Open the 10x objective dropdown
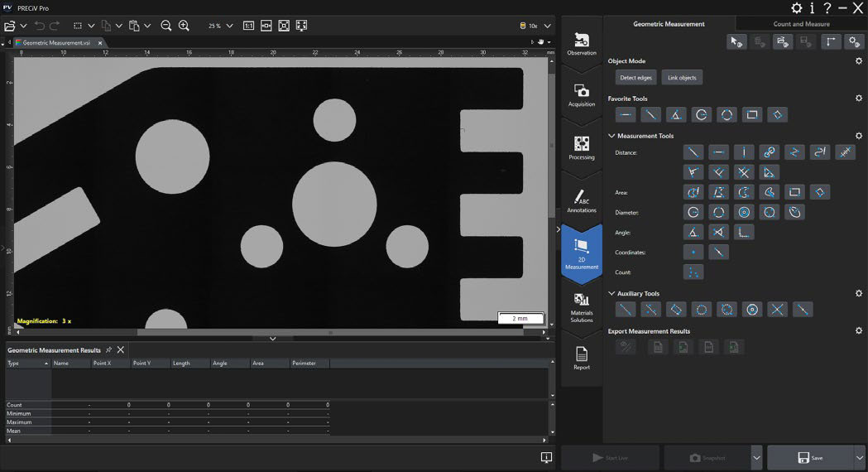Viewport: 868px width, 472px height. pos(547,26)
